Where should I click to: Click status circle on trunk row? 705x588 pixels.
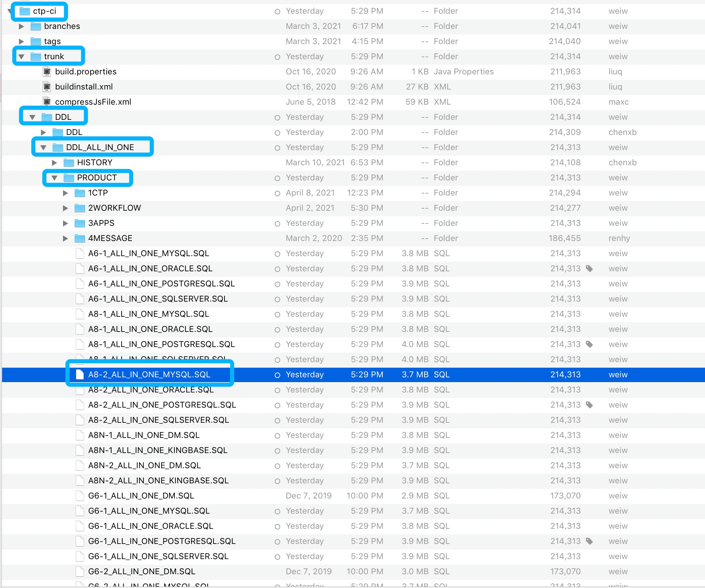277,57
